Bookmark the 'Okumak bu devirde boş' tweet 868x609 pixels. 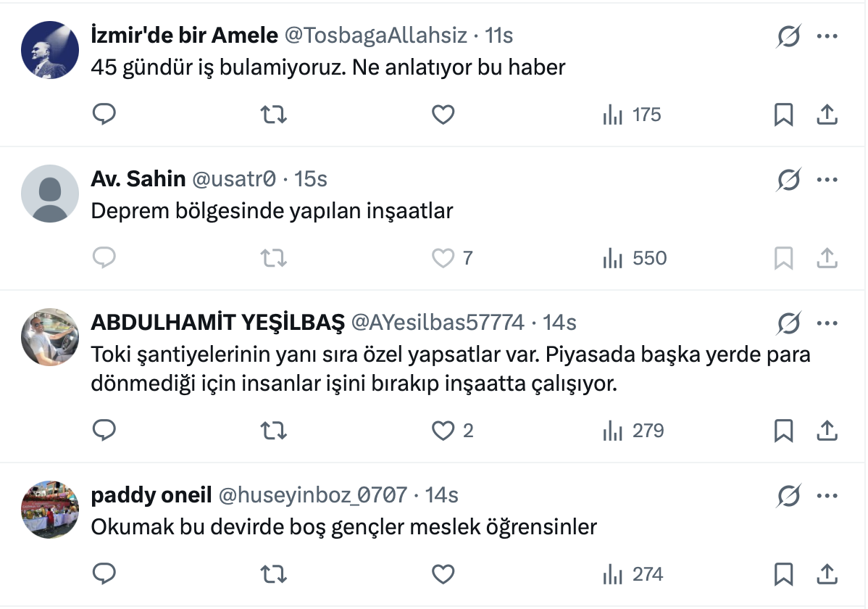783,574
